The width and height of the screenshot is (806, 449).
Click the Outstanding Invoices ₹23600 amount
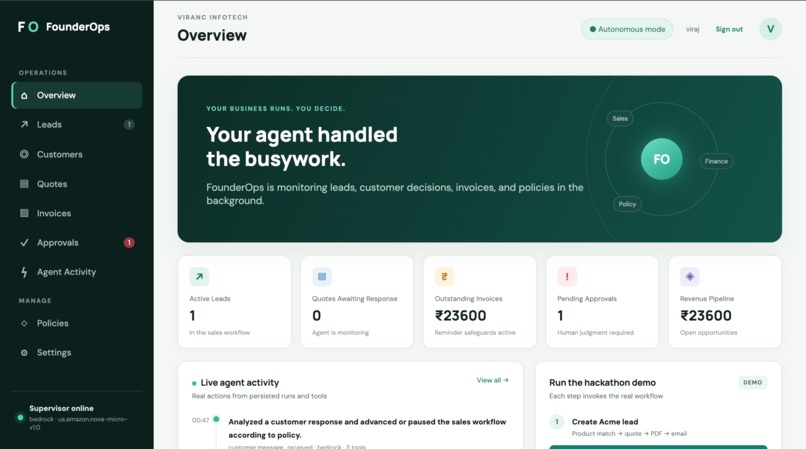[x=461, y=315]
